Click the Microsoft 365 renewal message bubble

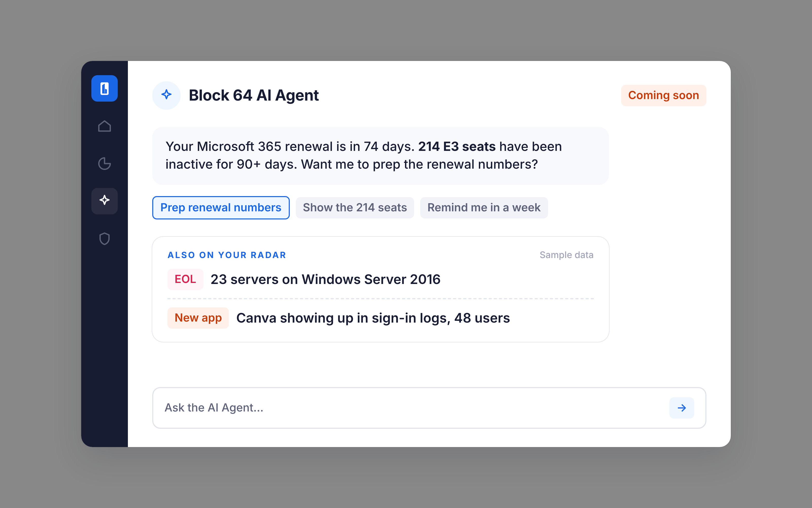tap(381, 155)
